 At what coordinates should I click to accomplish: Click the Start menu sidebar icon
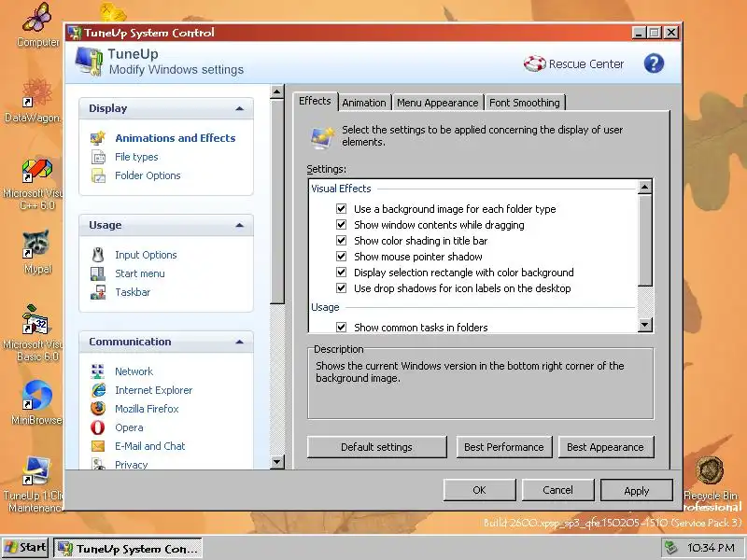[x=98, y=273]
